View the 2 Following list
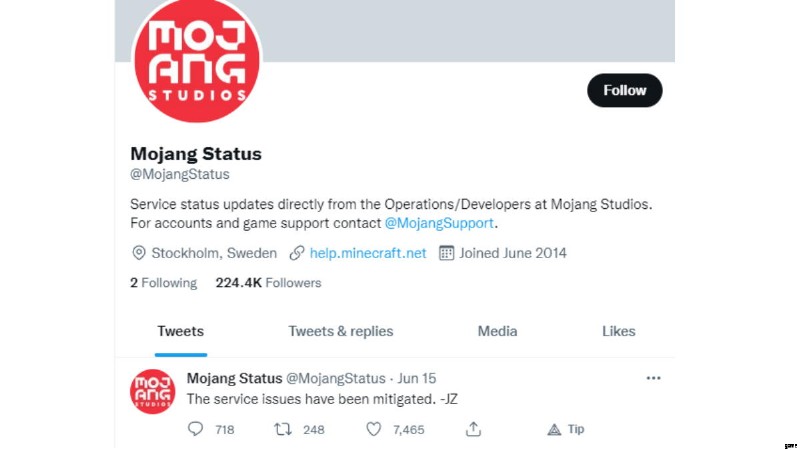 click(x=163, y=283)
